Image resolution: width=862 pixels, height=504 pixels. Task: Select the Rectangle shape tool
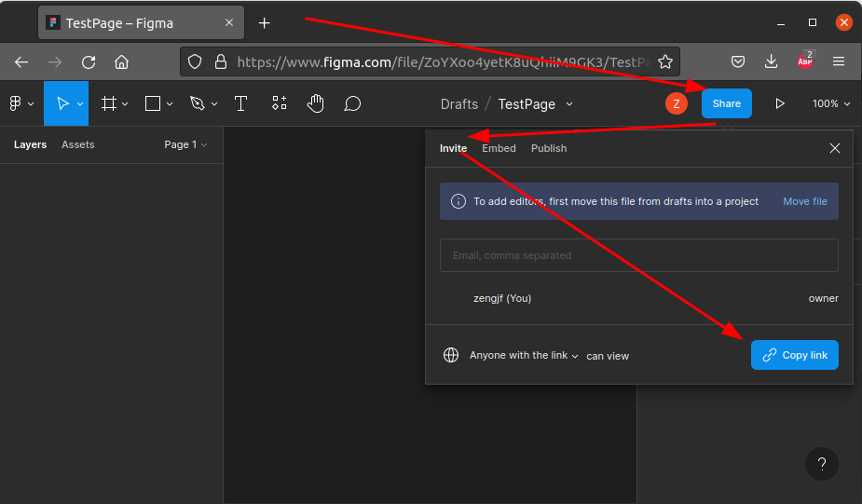pyautogui.click(x=152, y=103)
